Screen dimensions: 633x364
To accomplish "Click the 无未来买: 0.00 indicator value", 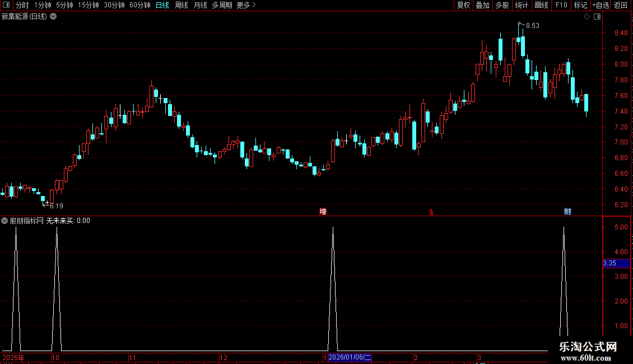I will pyautogui.click(x=68, y=221).
